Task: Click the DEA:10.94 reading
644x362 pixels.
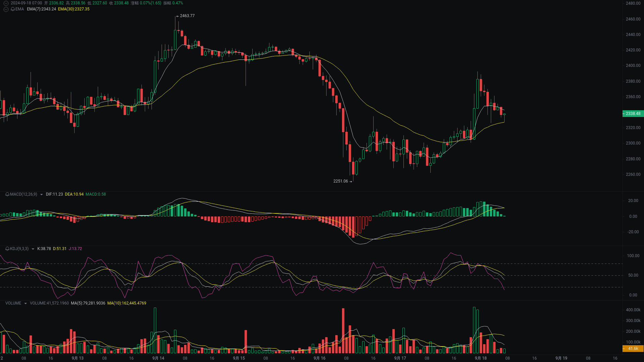Action: pyautogui.click(x=74, y=194)
